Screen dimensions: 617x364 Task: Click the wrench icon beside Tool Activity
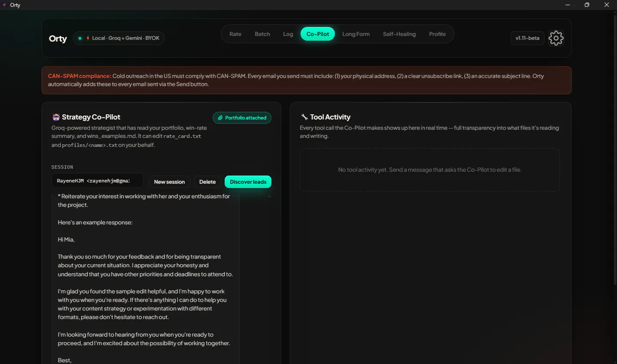coord(304,117)
